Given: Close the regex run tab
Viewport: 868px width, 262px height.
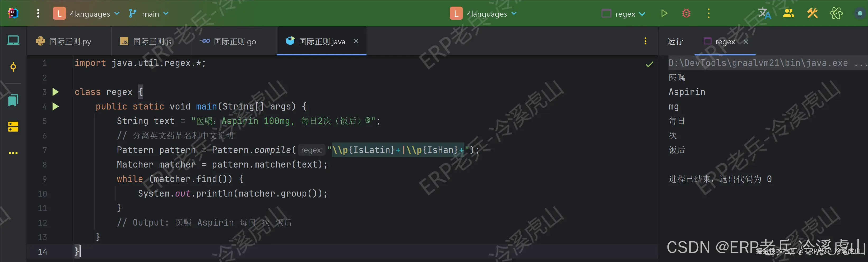Looking at the screenshot, I should tap(746, 42).
